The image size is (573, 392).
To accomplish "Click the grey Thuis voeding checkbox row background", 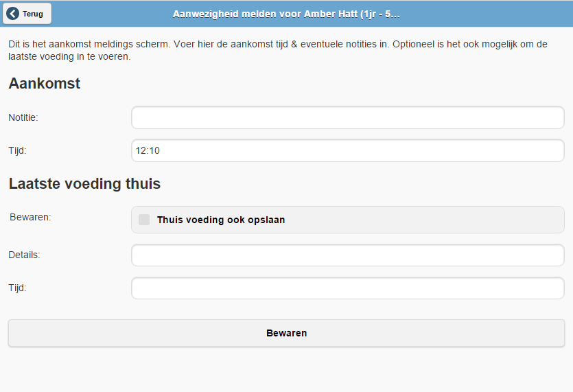I will [425, 220].
